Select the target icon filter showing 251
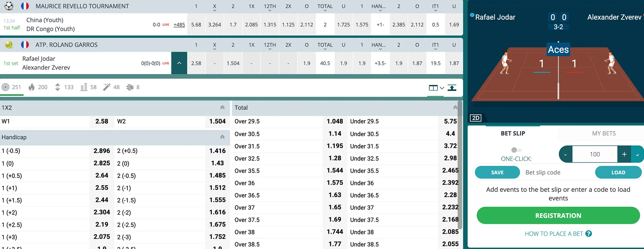Screen dimensions: 644x249 [11, 87]
